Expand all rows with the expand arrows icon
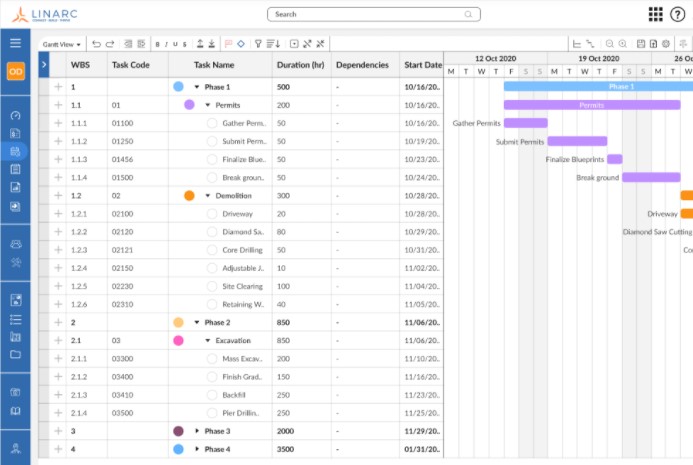This screenshot has width=693, height=465. tap(307, 44)
